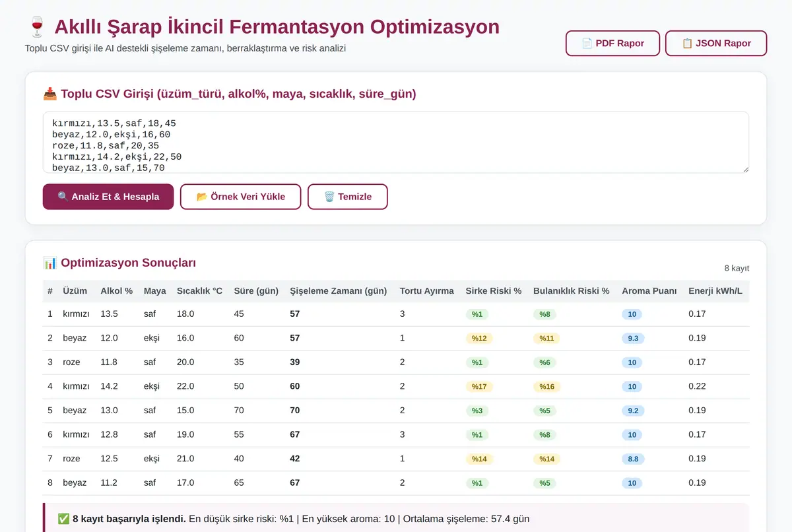Clear input using the Temizle button
This screenshot has height=532, width=792.
[348, 197]
